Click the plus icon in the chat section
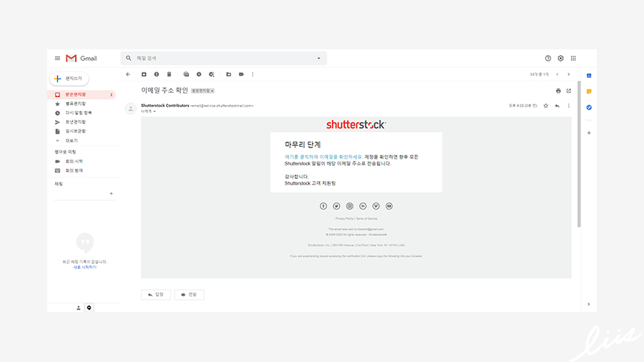 coord(112,193)
